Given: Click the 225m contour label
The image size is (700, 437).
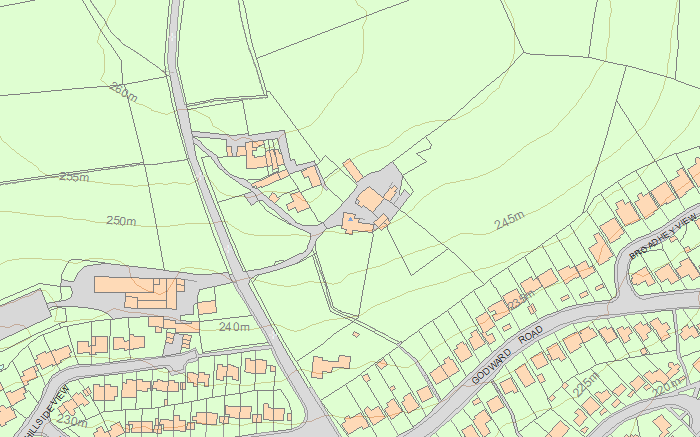Looking at the screenshot, I should (x=586, y=384).
